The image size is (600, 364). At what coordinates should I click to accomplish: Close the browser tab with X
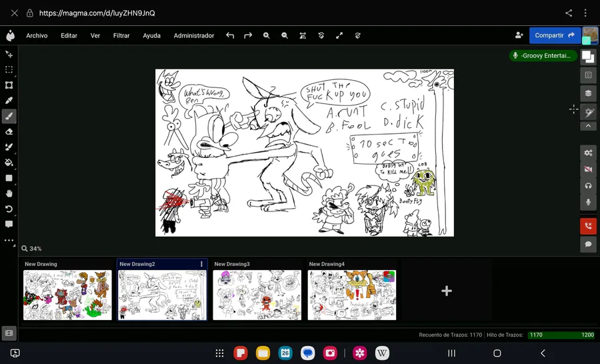coord(15,13)
